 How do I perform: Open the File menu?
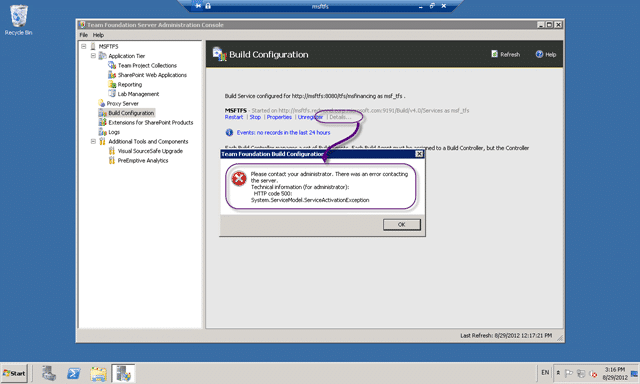point(84,35)
